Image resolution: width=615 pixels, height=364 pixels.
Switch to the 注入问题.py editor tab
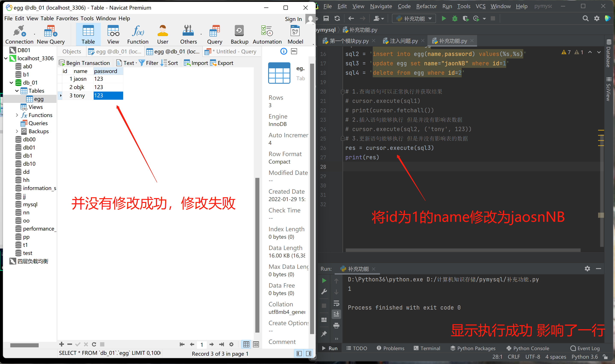coord(404,41)
